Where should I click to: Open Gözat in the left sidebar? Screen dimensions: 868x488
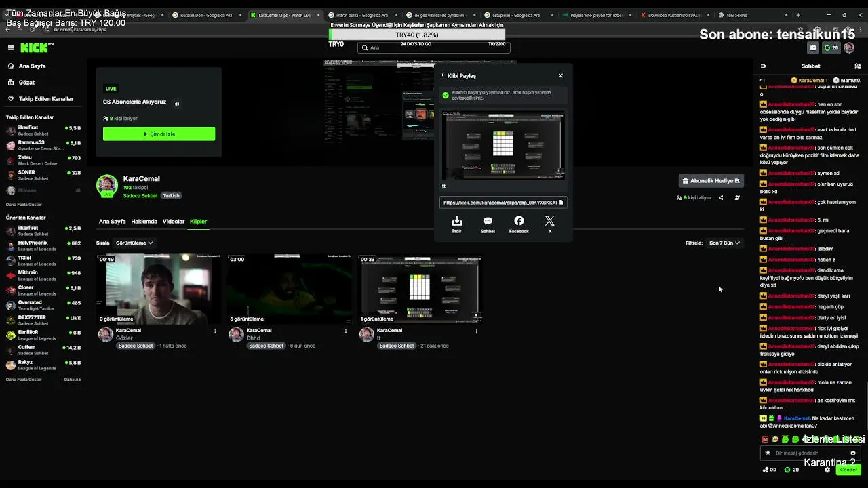point(21,83)
